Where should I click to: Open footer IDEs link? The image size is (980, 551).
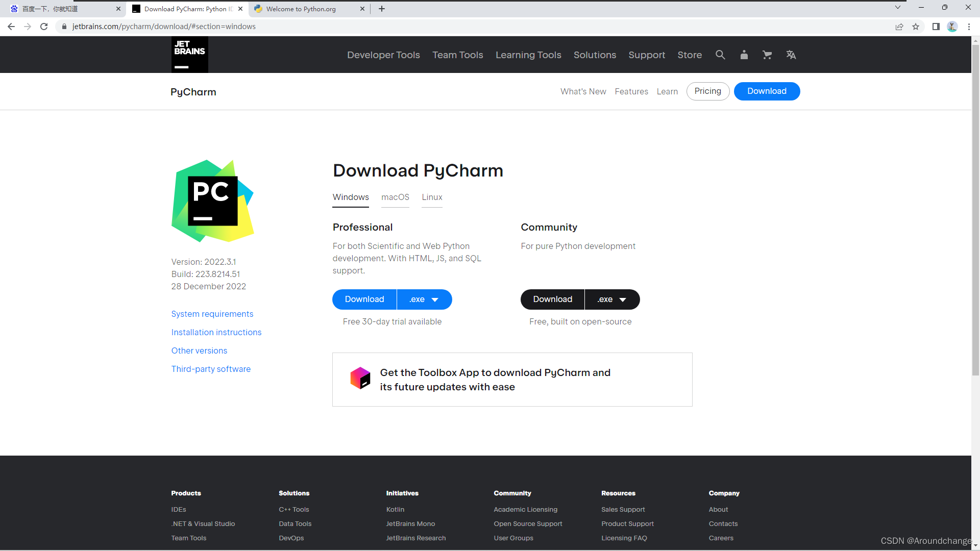(x=179, y=510)
